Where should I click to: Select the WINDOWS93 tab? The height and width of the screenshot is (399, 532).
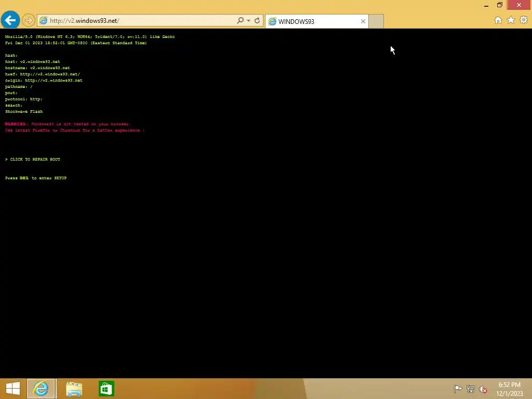click(x=316, y=21)
